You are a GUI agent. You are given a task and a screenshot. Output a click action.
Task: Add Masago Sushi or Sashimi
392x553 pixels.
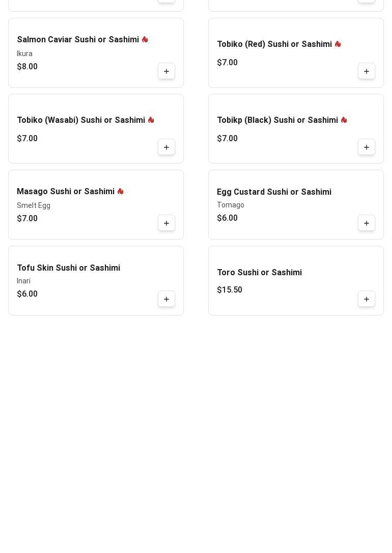tap(166, 223)
